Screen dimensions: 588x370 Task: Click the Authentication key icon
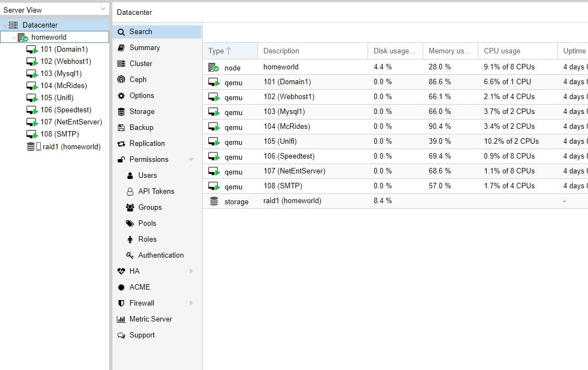[130, 255]
